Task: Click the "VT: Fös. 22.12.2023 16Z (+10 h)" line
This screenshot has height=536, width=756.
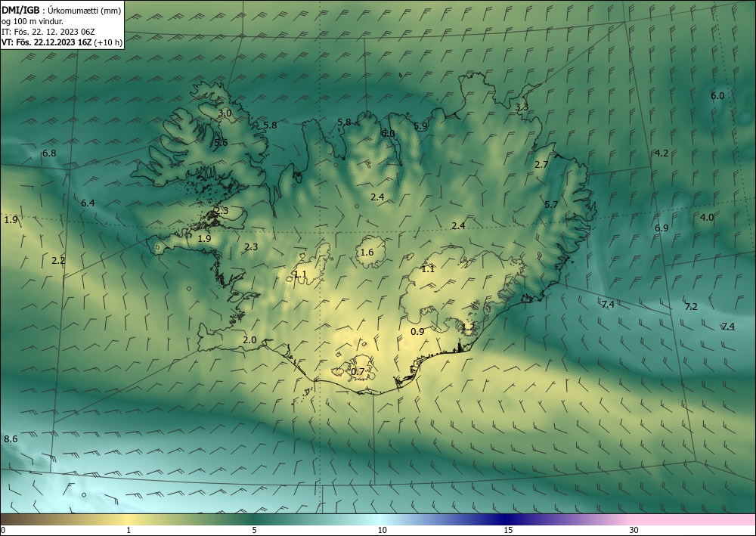Action: coord(62,42)
